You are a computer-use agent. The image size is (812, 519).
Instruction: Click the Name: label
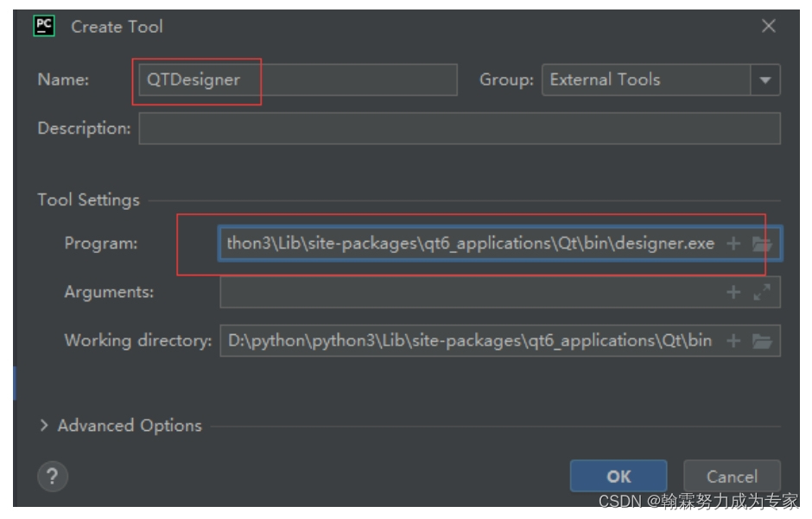click(x=63, y=79)
